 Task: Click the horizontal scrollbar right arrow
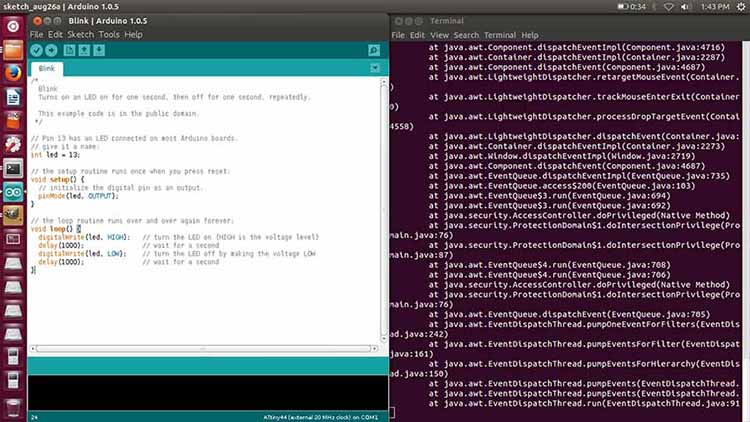point(374,348)
